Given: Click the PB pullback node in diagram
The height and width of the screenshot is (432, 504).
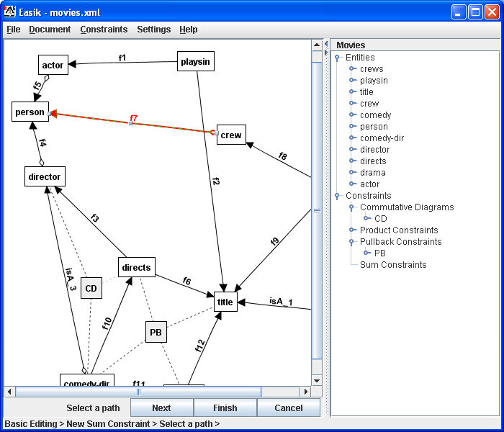Looking at the screenshot, I should 156,332.
